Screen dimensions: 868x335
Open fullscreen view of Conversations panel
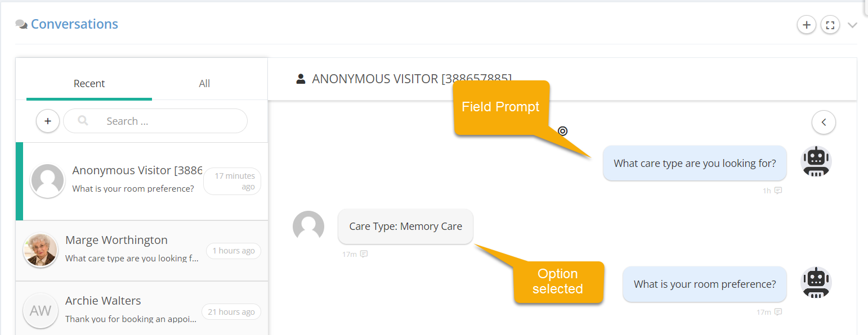tap(830, 25)
